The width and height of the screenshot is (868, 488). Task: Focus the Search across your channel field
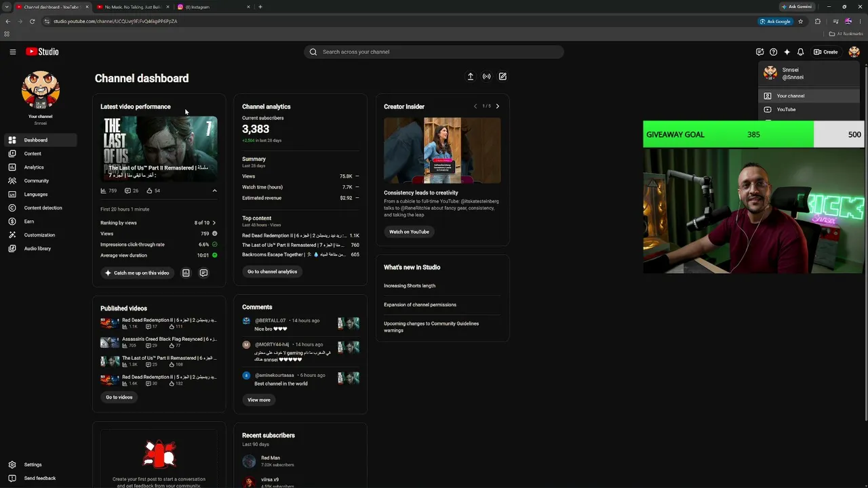434,52
